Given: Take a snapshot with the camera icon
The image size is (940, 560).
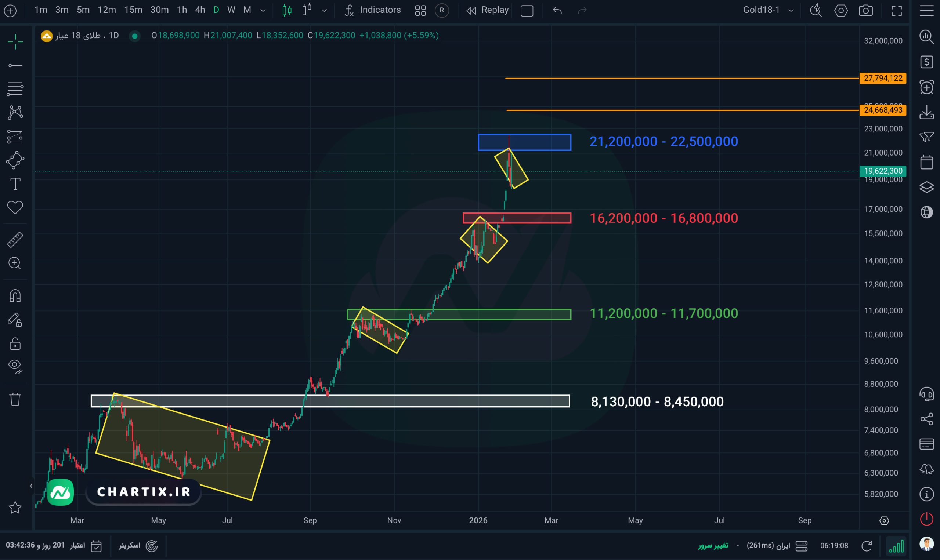Looking at the screenshot, I should pos(865,10).
